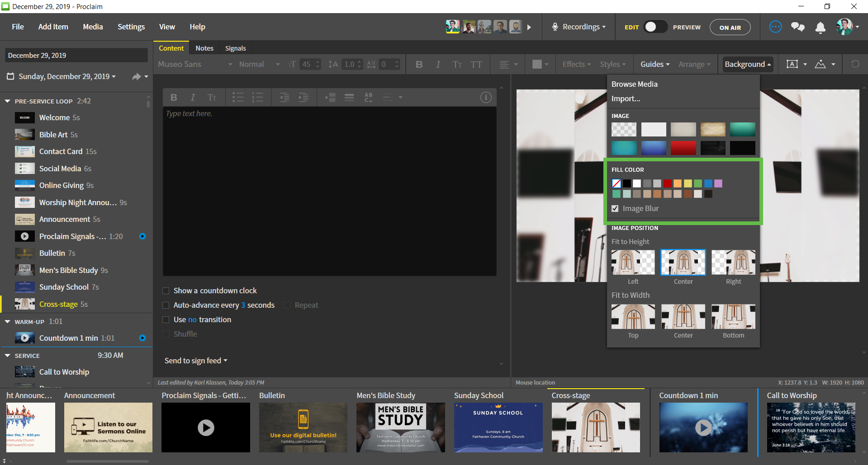Click the share arrow icon beside date

click(136, 77)
